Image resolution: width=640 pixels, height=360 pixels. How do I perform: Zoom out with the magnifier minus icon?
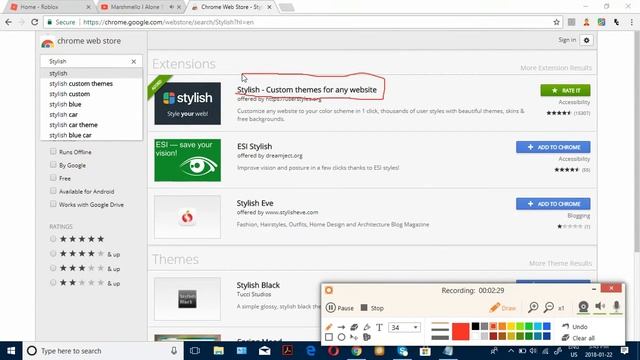(549, 307)
